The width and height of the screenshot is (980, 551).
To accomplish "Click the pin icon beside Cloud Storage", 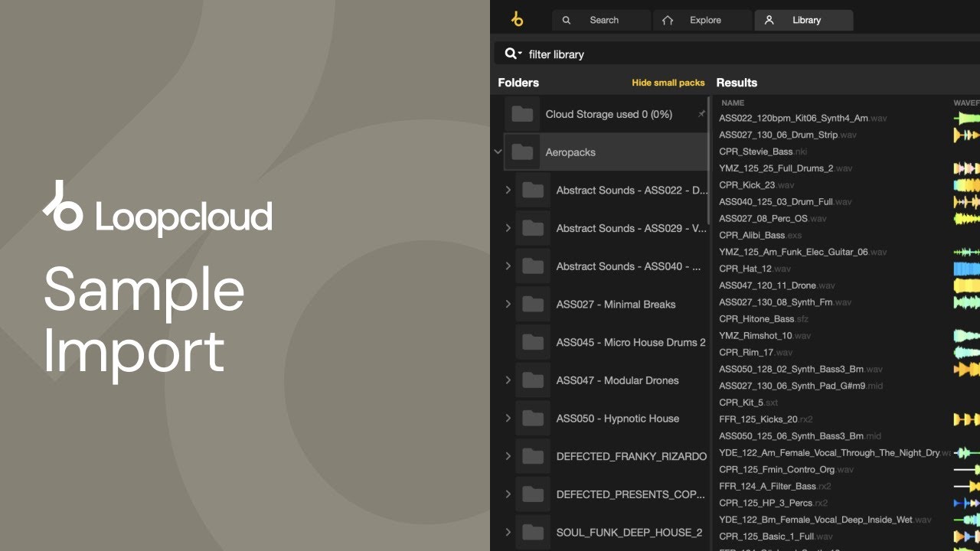I will pyautogui.click(x=701, y=114).
